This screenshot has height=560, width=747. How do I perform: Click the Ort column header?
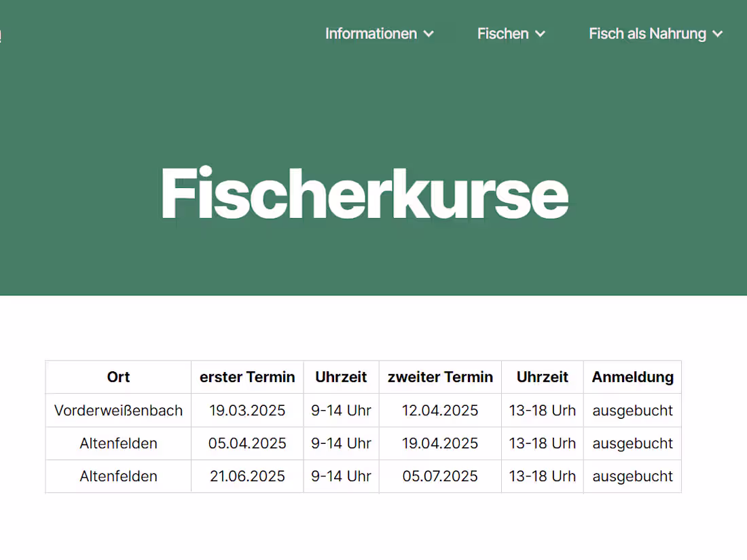118,377
